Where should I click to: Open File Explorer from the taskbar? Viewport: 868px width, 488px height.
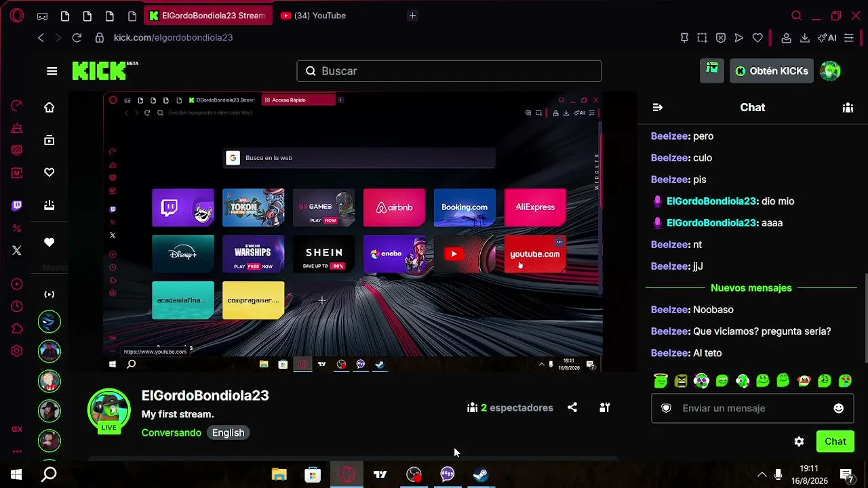click(x=279, y=474)
